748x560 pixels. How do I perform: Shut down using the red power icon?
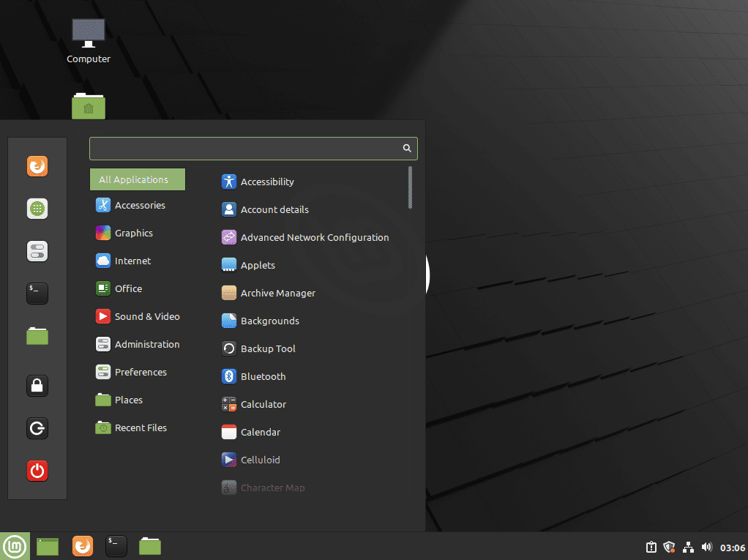point(37,471)
